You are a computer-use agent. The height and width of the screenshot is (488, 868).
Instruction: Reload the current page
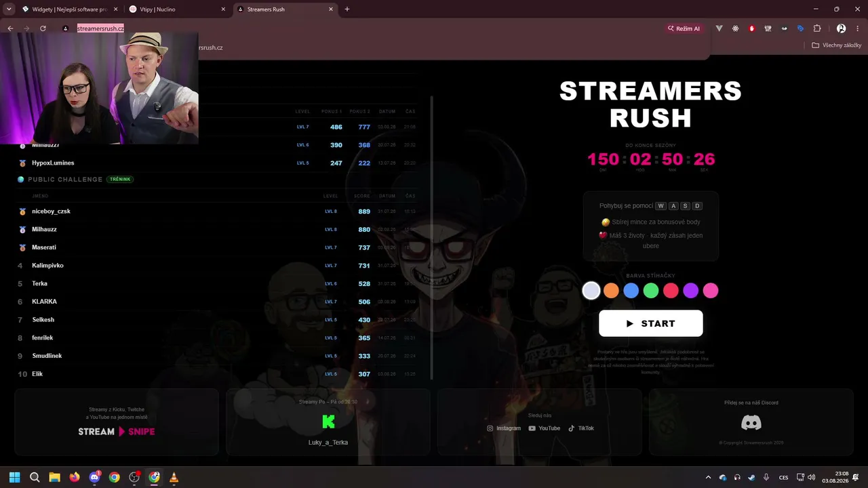pyautogui.click(x=43, y=28)
